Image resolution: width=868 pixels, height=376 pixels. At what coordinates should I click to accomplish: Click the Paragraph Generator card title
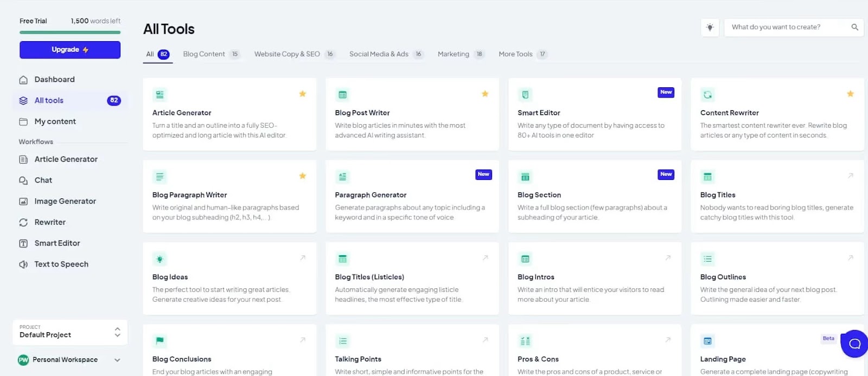tap(371, 195)
